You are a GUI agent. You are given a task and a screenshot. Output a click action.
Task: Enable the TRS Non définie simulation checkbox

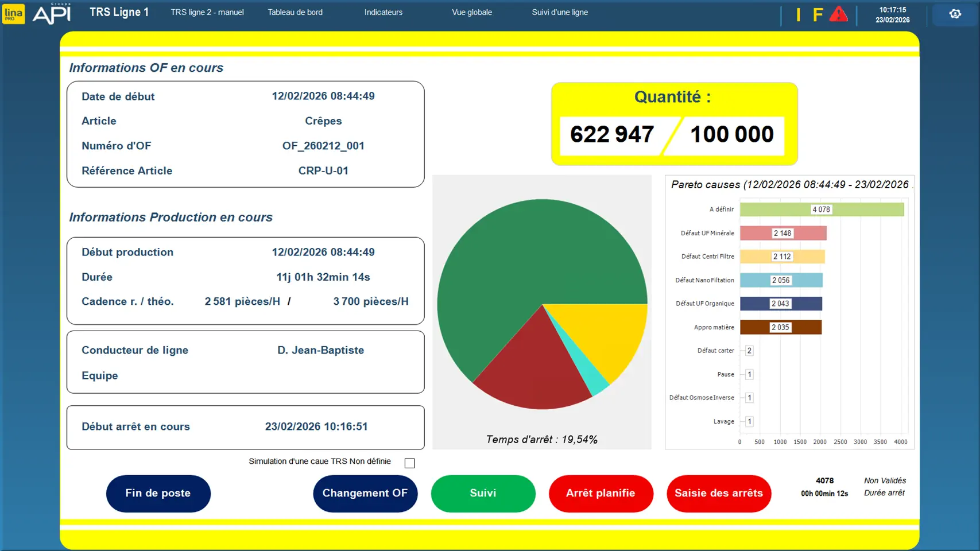tap(409, 463)
